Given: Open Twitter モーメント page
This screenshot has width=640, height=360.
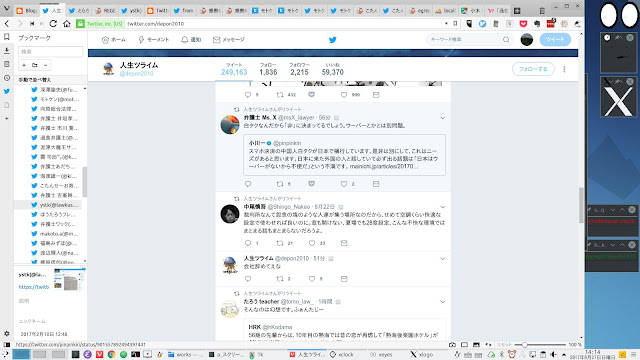Looking at the screenshot, I should (154, 40).
